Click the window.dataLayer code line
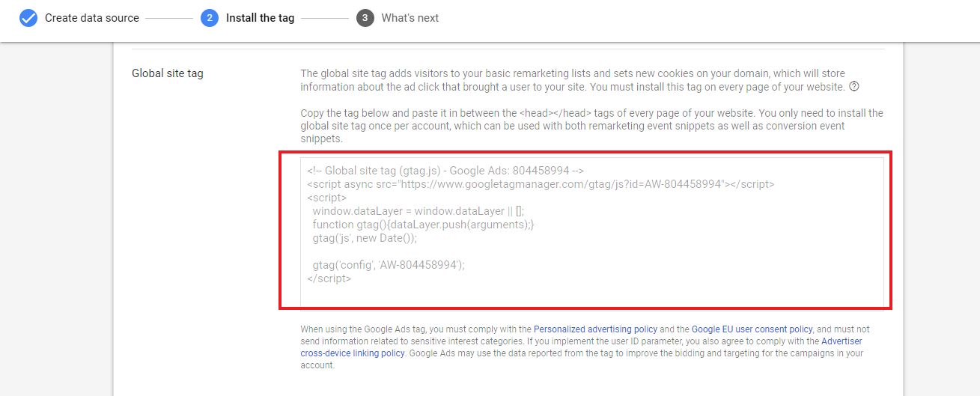The width and height of the screenshot is (980, 396). (419, 211)
